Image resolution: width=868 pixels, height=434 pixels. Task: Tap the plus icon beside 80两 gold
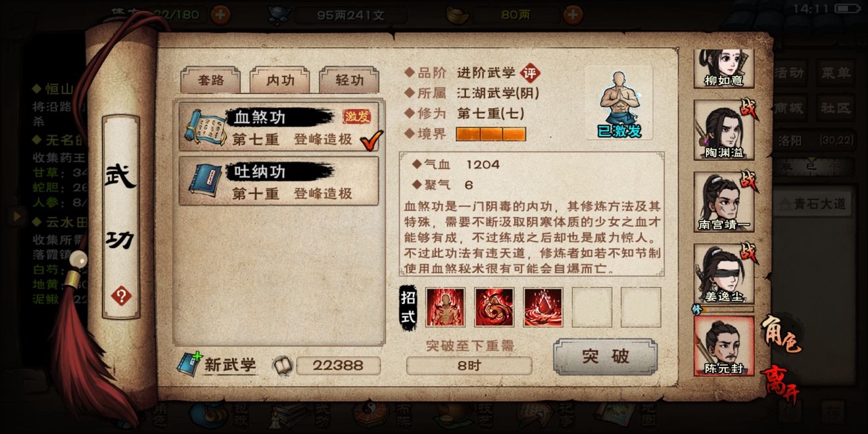pos(573,14)
